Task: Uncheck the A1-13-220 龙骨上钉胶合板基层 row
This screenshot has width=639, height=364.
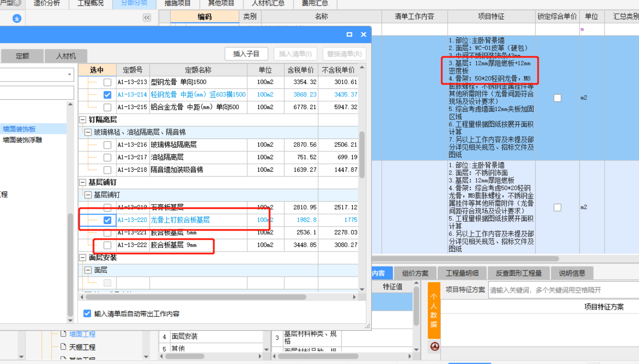Action: click(107, 220)
